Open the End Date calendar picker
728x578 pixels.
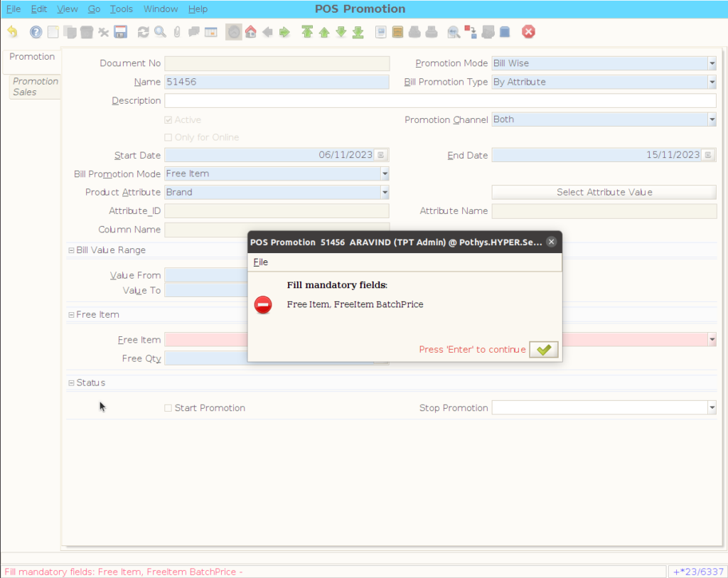(708, 154)
